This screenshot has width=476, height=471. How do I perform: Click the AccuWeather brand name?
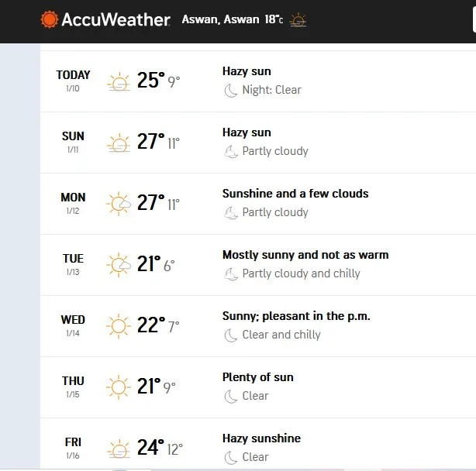(116, 19)
